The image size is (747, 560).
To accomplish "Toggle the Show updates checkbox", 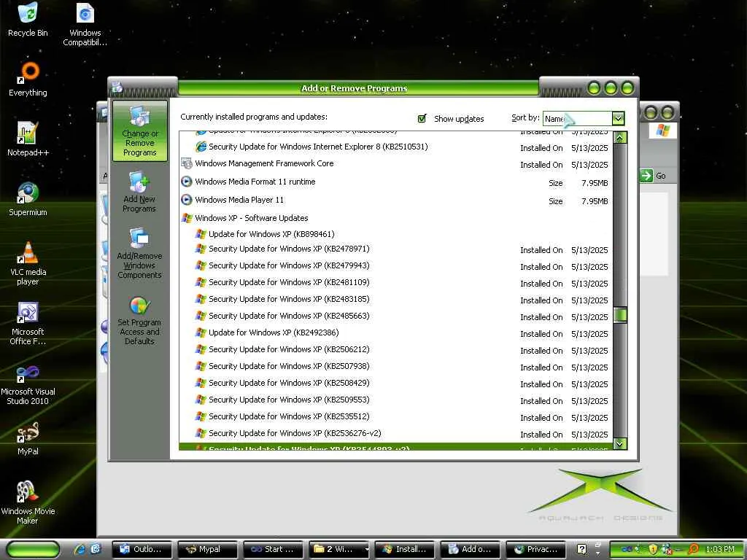I will 422,119.
